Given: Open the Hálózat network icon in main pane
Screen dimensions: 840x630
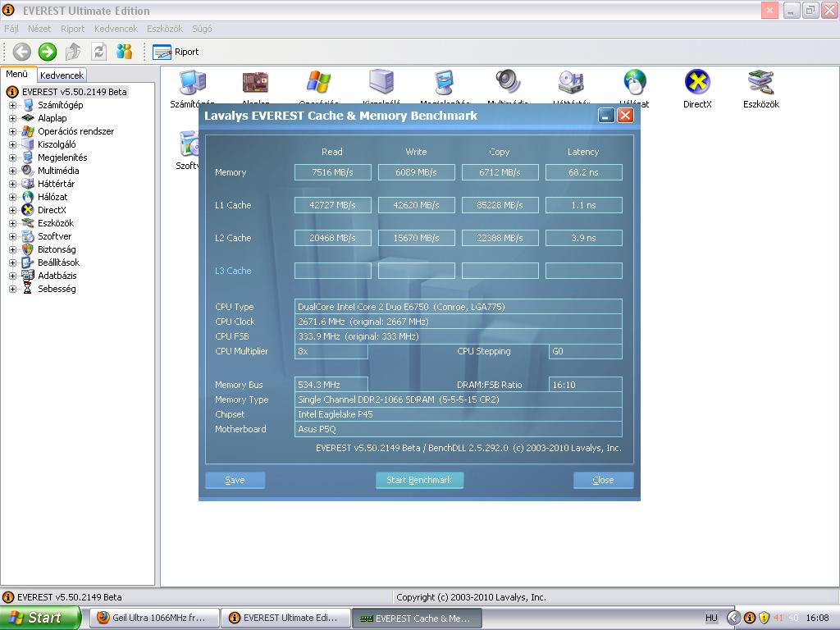Looking at the screenshot, I should pos(635,83).
